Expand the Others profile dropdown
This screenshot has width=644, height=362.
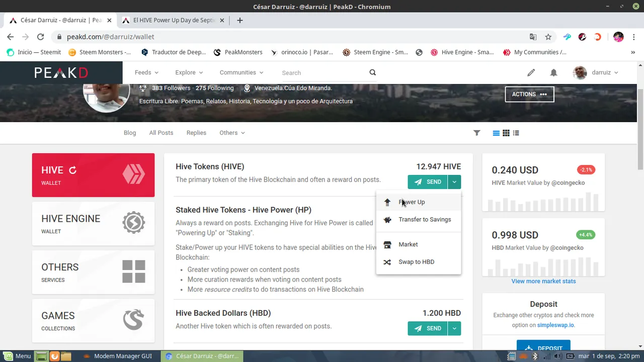pos(232,133)
